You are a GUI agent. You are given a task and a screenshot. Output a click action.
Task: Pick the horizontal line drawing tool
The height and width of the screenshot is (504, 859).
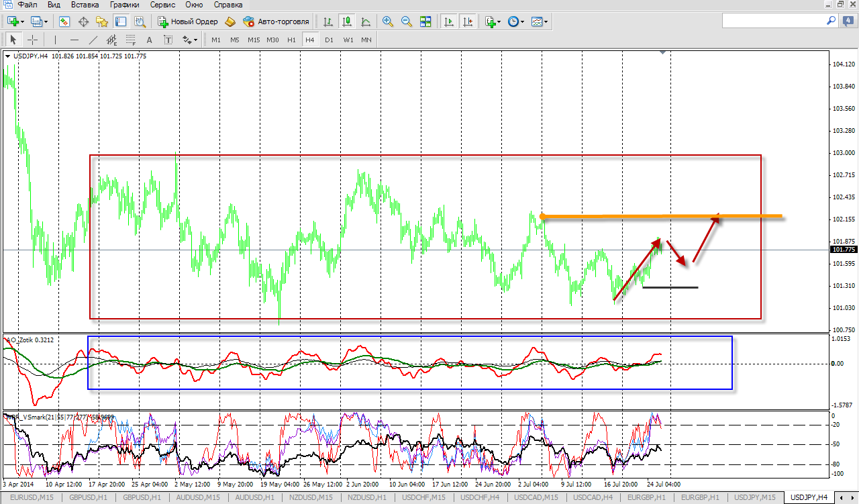tap(74, 40)
